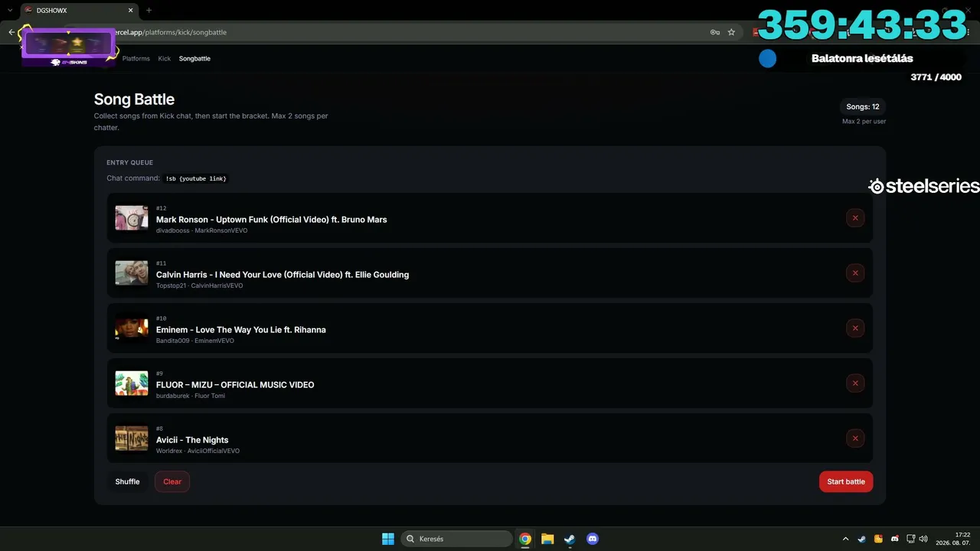Open File Explorer from the taskbar
The height and width of the screenshot is (551, 980).
[547, 539]
